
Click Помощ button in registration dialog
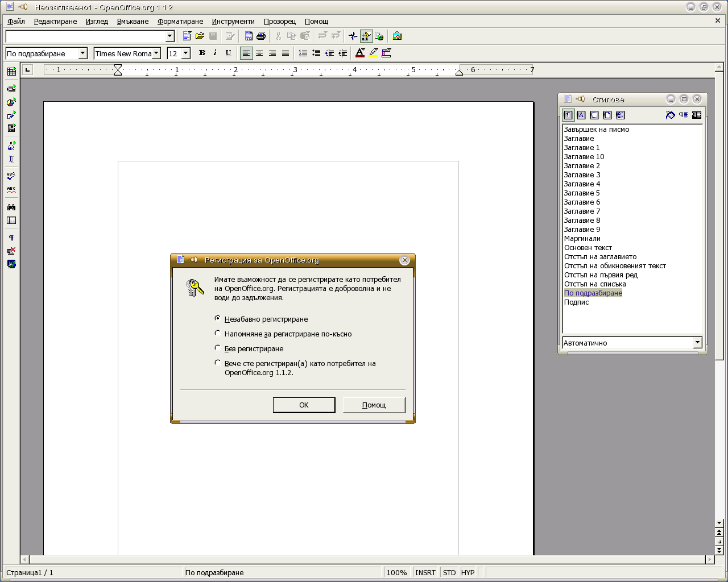tap(374, 405)
